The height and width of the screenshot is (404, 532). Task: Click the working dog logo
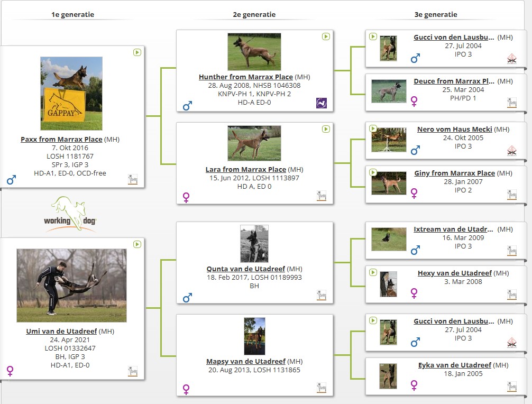pos(70,214)
